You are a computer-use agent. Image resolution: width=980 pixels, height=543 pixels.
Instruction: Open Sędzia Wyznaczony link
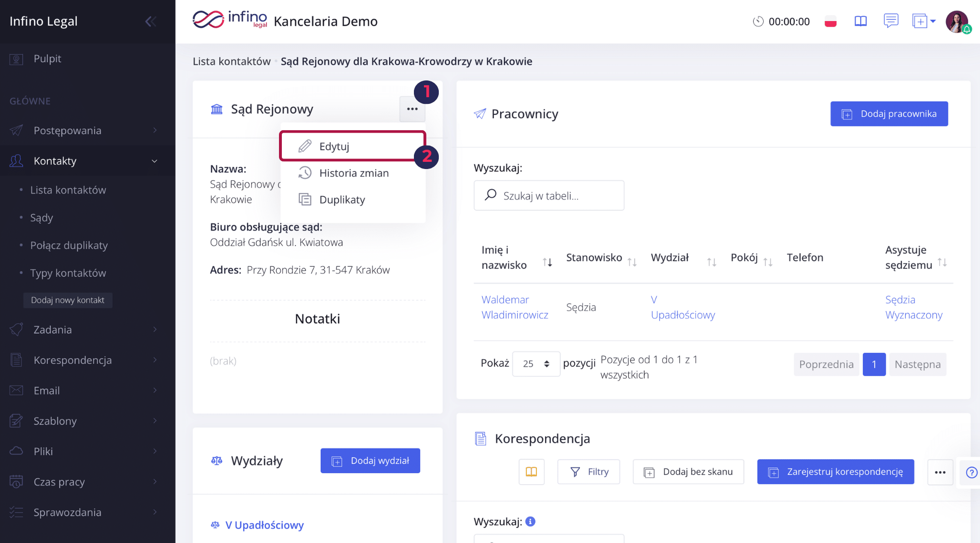[913, 307]
